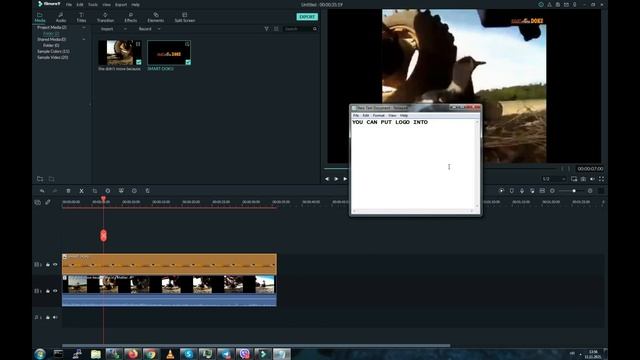The image size is (640, 360).
Task: Switch to the Effects tab
Action: 131,17
